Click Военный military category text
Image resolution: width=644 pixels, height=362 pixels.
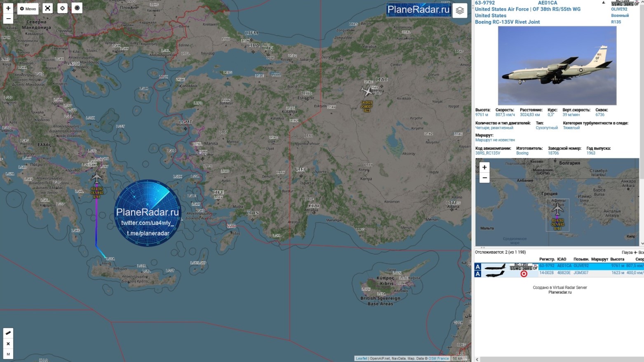pyautogui.click(x=620, y=16)
